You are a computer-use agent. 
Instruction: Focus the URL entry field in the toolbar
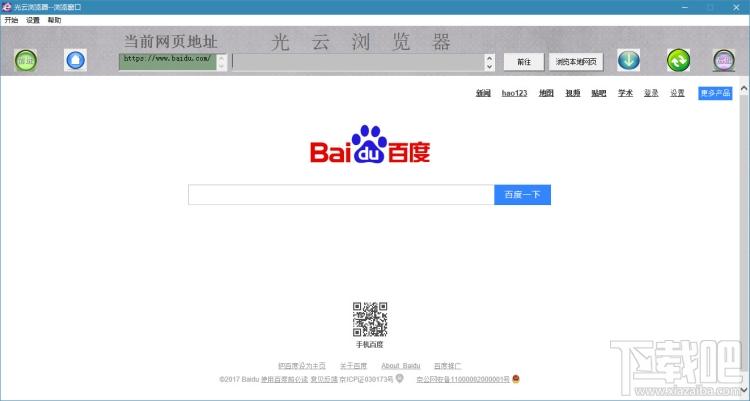[358, 62]
